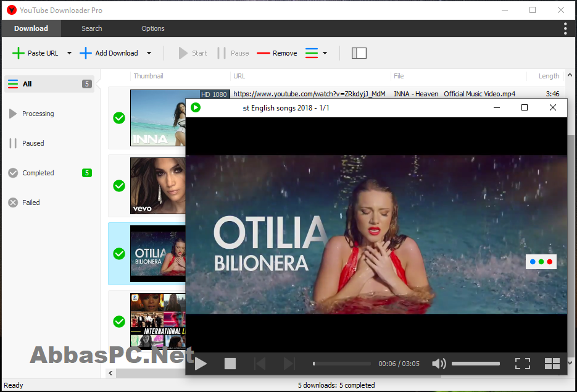This screenshot has width=577, height=392.
Task: Click the Otilia Bilionera list thumbnail
Action: point(158,254)
